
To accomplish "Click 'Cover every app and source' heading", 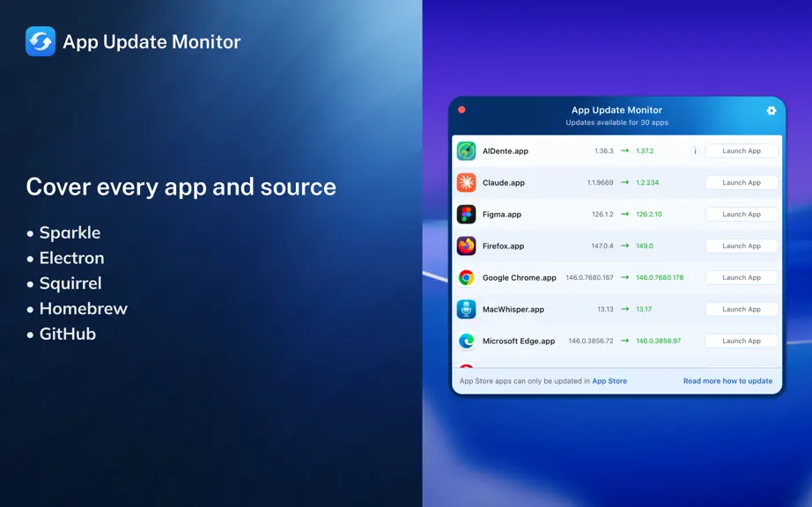I will 181,187.
